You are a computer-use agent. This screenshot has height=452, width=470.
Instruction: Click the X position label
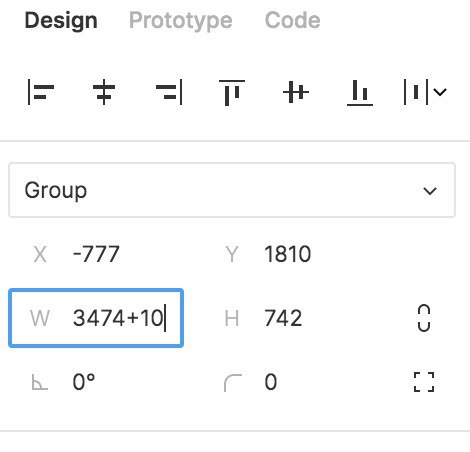coord(40,254)
